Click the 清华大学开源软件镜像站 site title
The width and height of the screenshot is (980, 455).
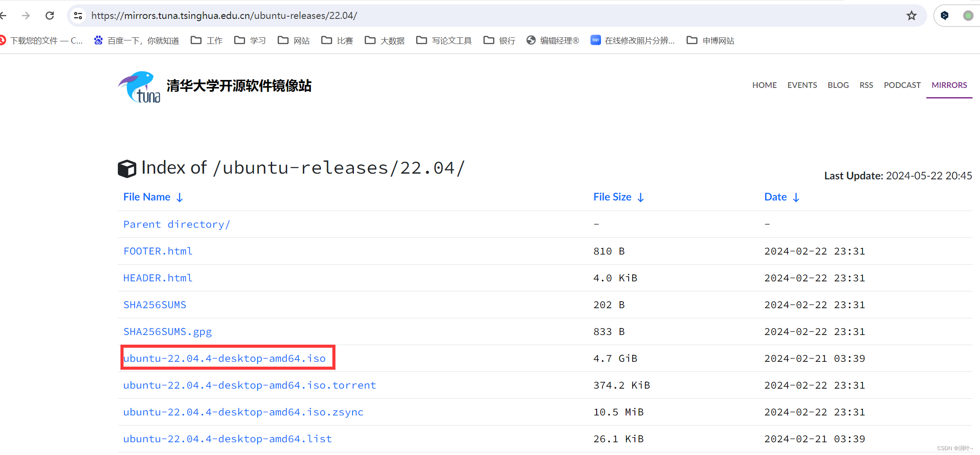tap(239, 86)
